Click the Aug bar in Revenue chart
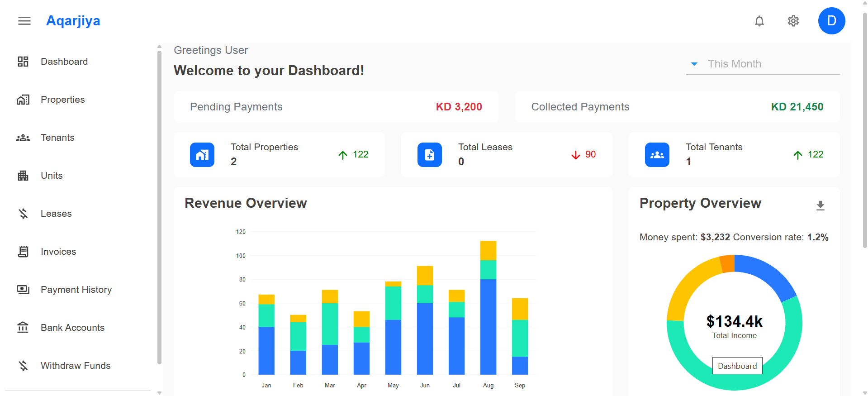The image size is (868, 396). pyautogui.click(x=488, y=308)
